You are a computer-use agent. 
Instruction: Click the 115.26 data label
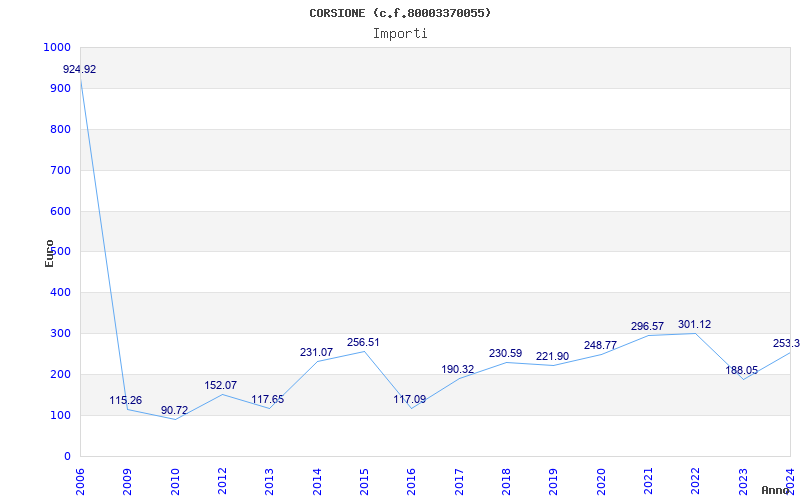[x=126, y=401]
